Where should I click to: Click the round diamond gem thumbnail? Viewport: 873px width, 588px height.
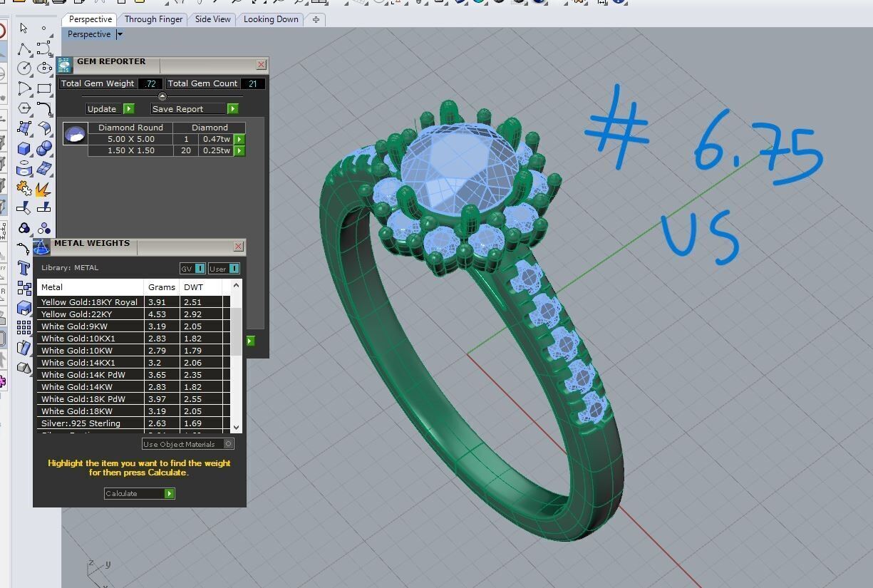tap(75, 133)
